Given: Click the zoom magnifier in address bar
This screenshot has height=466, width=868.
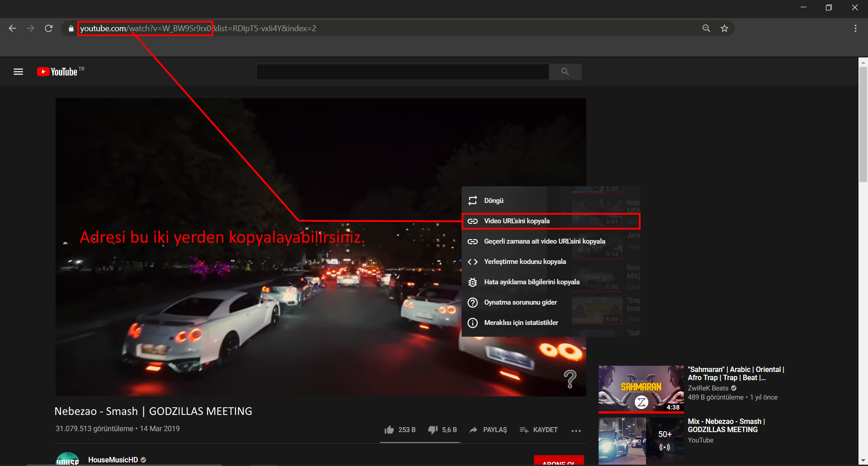Looking at the screenshot, I should (706, 28).
